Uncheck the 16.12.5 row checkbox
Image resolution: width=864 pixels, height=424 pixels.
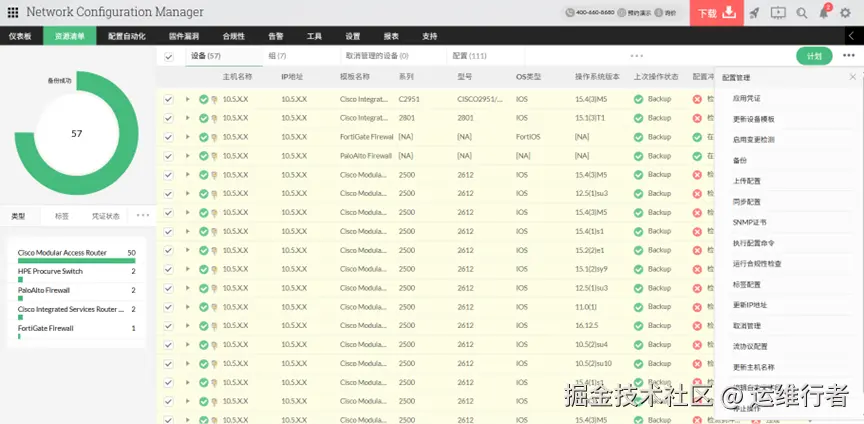[x=169, y=326]
